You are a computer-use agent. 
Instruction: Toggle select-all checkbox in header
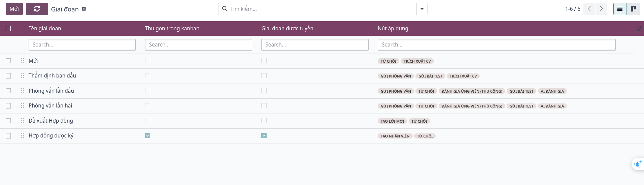[x=8, y=29]
